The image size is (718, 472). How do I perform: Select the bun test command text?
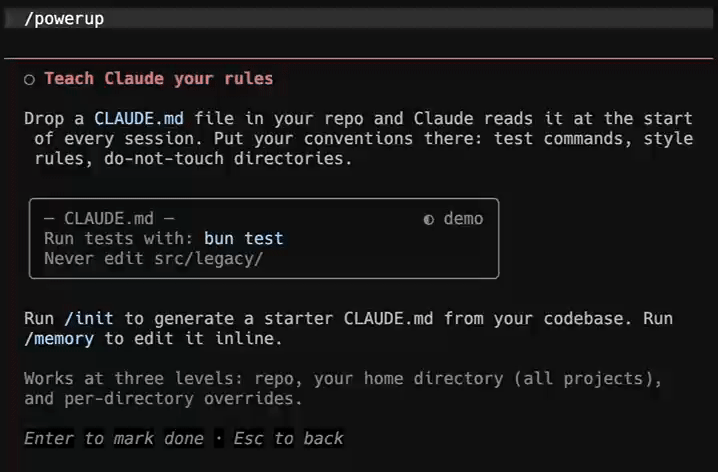244,239
